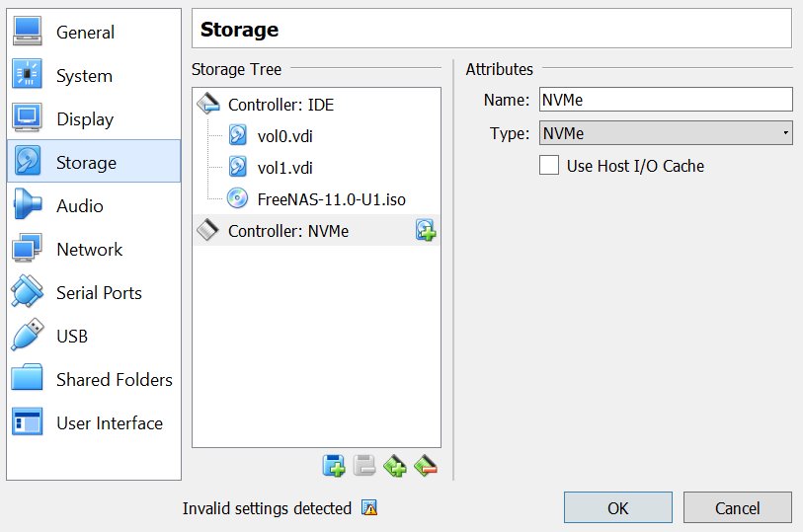Open the User Interface settings category

[x=94, y=423]
